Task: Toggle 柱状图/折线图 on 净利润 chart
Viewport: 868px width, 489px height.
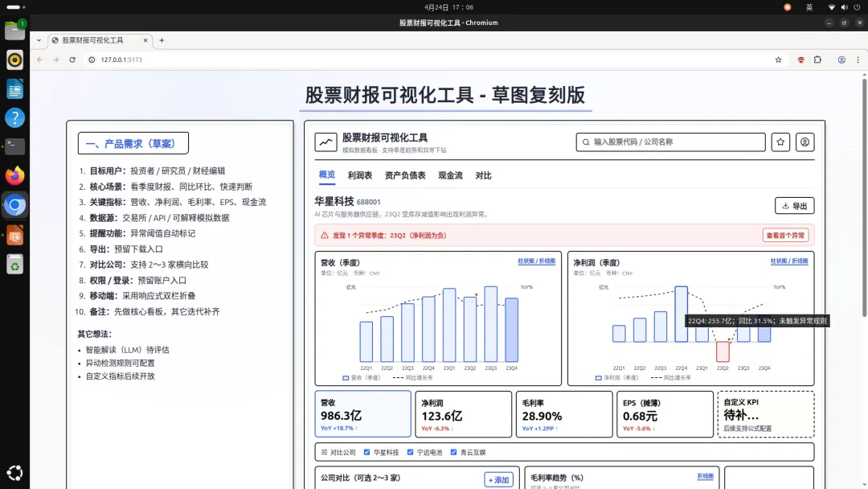Action: point(789,261)
